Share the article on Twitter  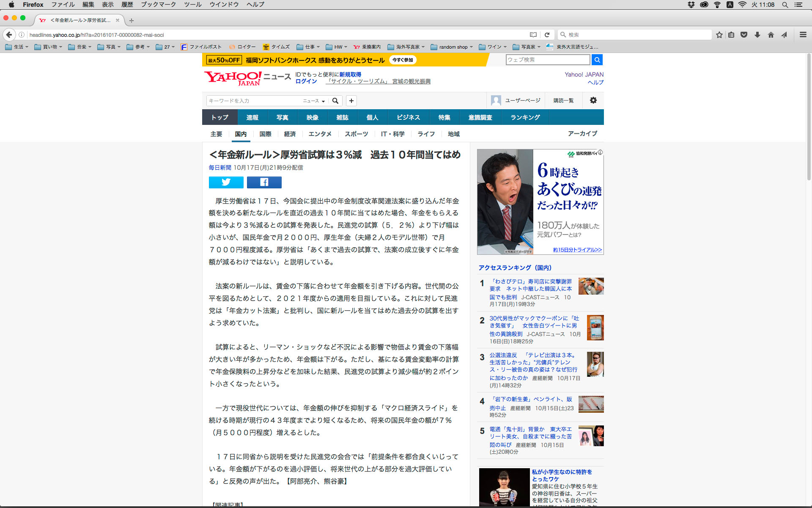coord(226,182)
